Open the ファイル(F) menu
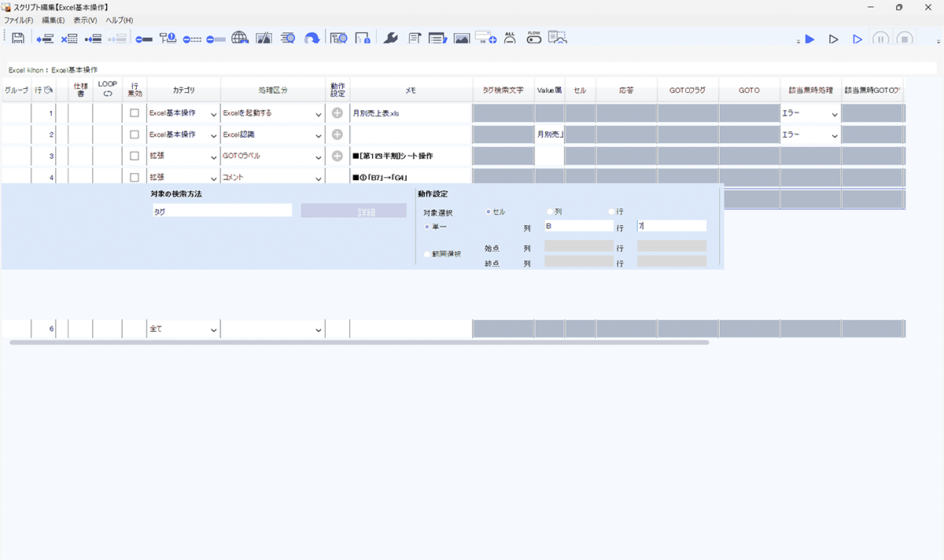The width and height of the screenshot is (944, 560). (19, 20)
